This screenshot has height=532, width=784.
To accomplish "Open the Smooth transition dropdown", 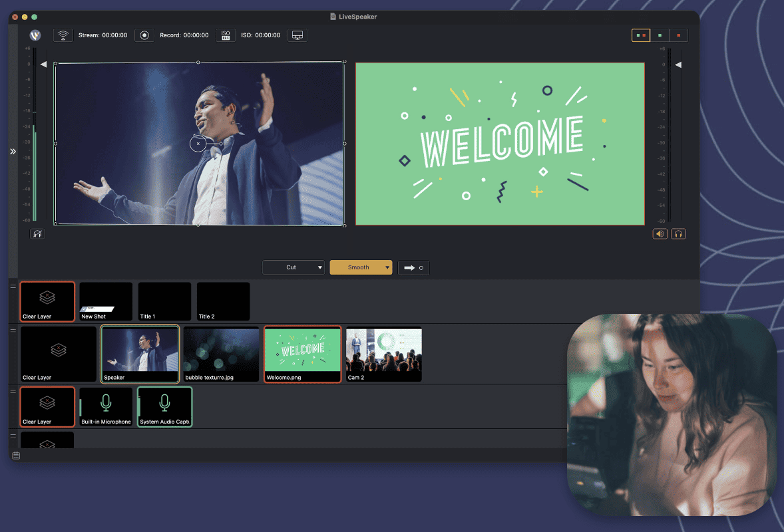I will 361,267.
